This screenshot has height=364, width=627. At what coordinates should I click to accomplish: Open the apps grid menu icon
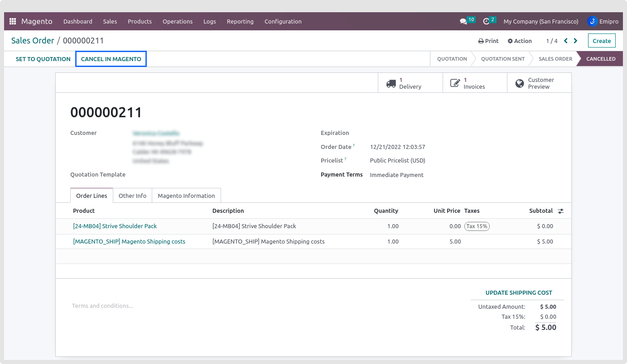click(13, 21)
